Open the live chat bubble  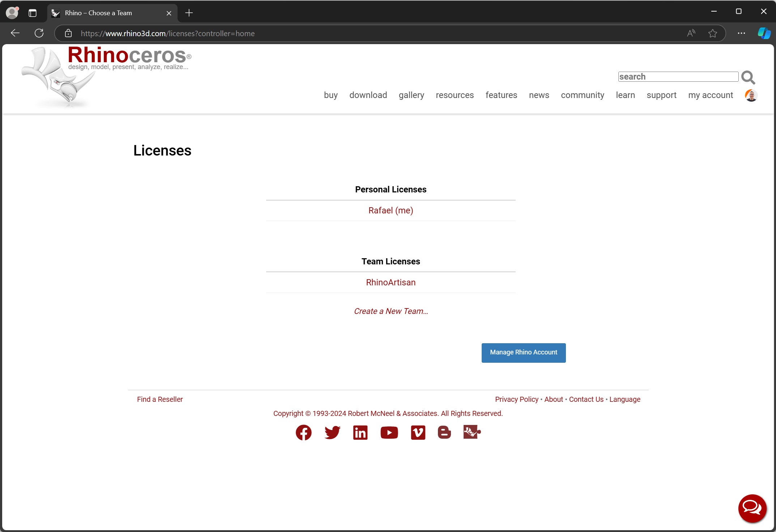tap(752, 508)
